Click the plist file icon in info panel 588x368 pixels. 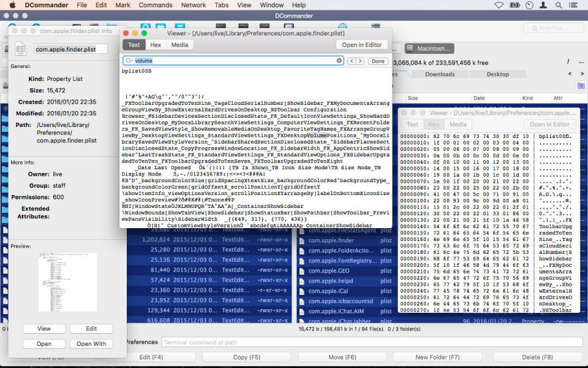[21, 49]
